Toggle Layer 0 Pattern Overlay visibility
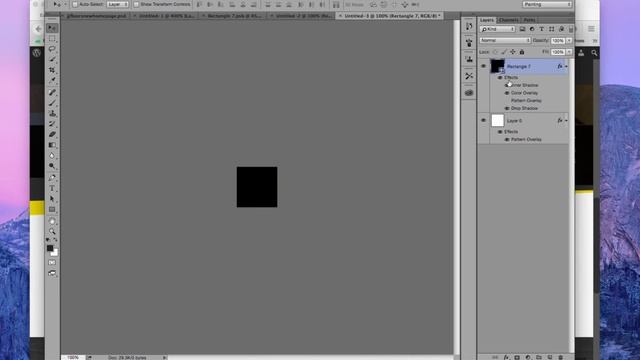The height and width of the screenshot is (360, 640). coord(507,140)
